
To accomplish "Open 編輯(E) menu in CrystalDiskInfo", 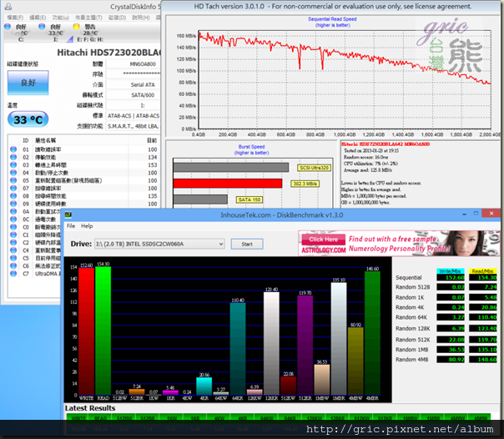I will click(x=38, y=18).
